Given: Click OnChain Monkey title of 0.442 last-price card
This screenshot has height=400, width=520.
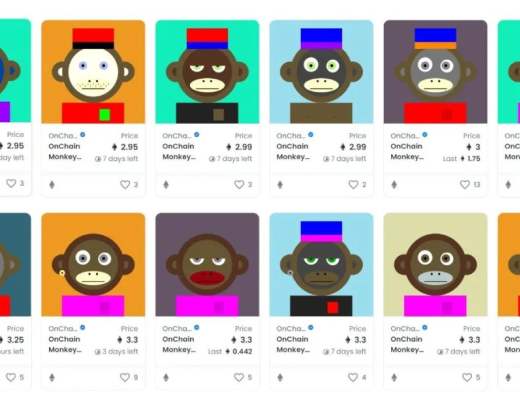Looking at the screenshot, I should (179, 344).
